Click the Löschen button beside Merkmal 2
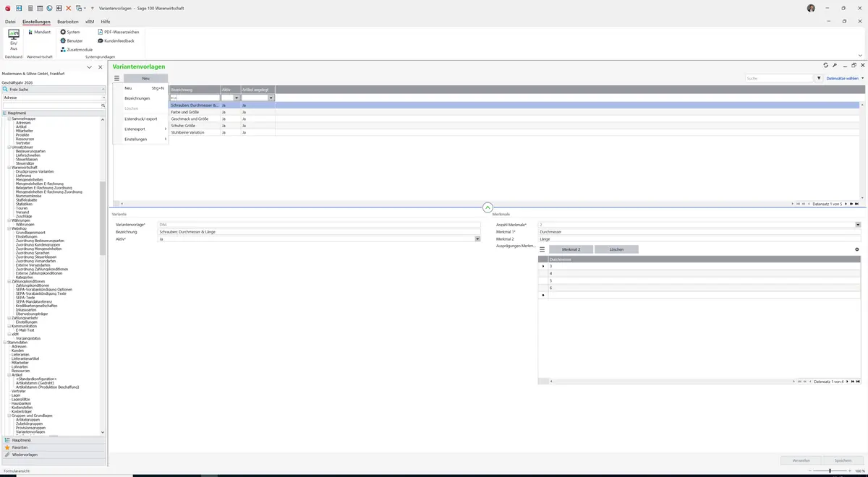This screenshot has width=868, height=477. point(616,249)
